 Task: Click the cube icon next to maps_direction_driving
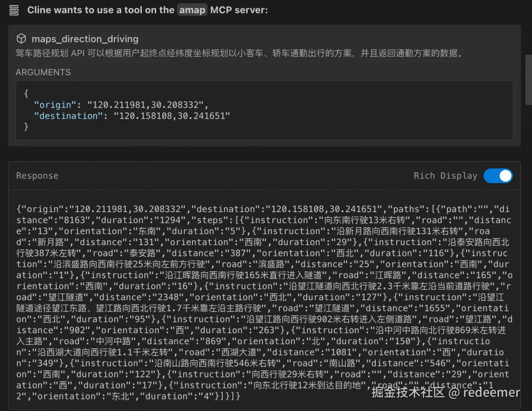[x=21, y=39]
